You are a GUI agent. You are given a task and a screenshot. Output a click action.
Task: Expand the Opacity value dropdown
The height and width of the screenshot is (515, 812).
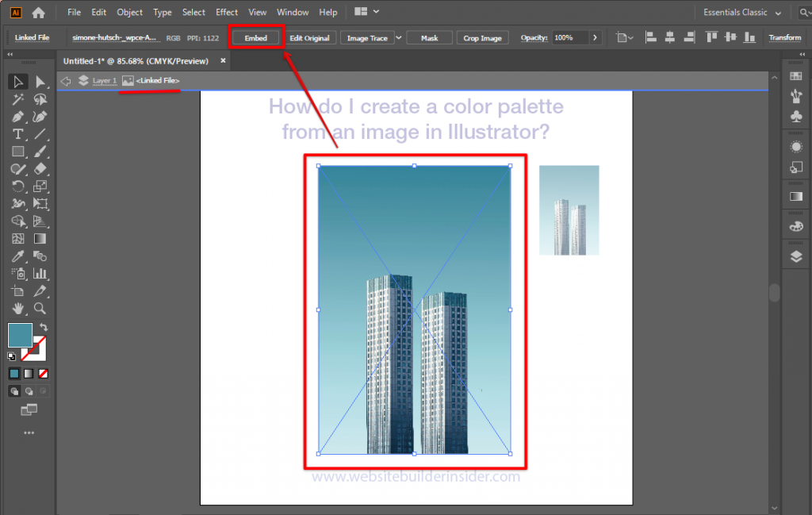pos(595,37)
